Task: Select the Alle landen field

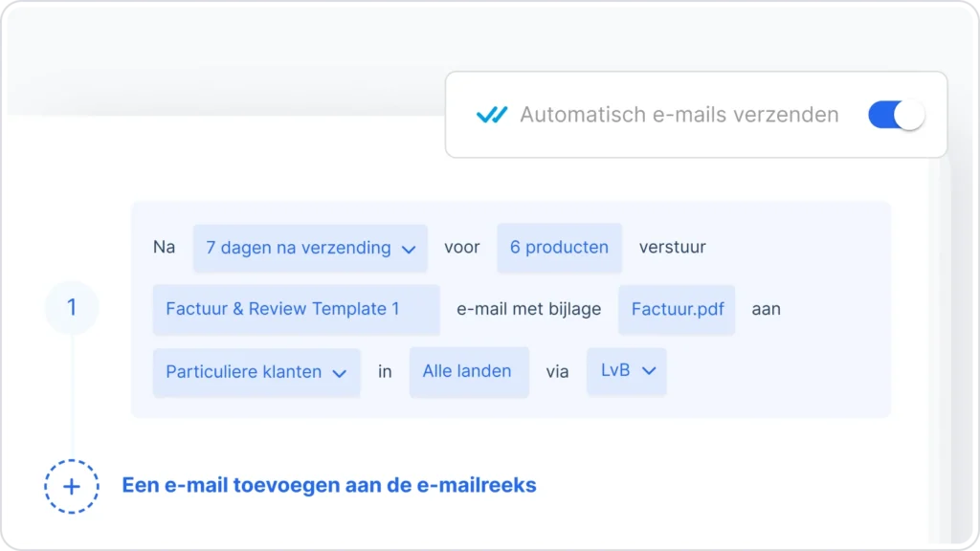Action: click(468, 371)
